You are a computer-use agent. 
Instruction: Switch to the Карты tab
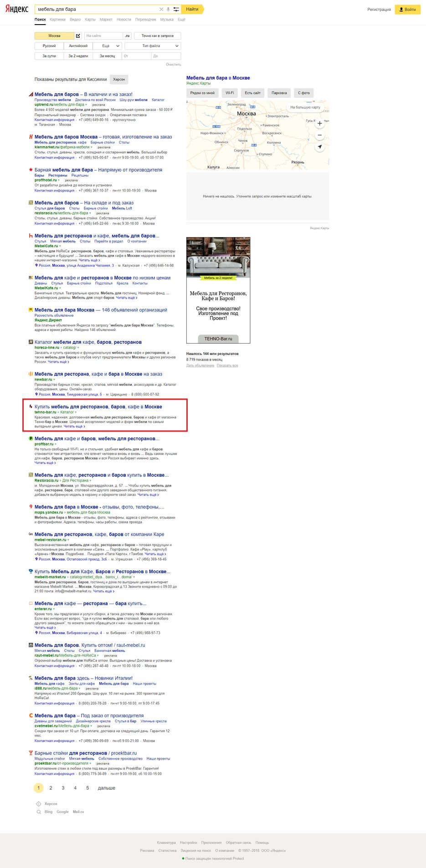pyautogui.click(x=90, y=20)
